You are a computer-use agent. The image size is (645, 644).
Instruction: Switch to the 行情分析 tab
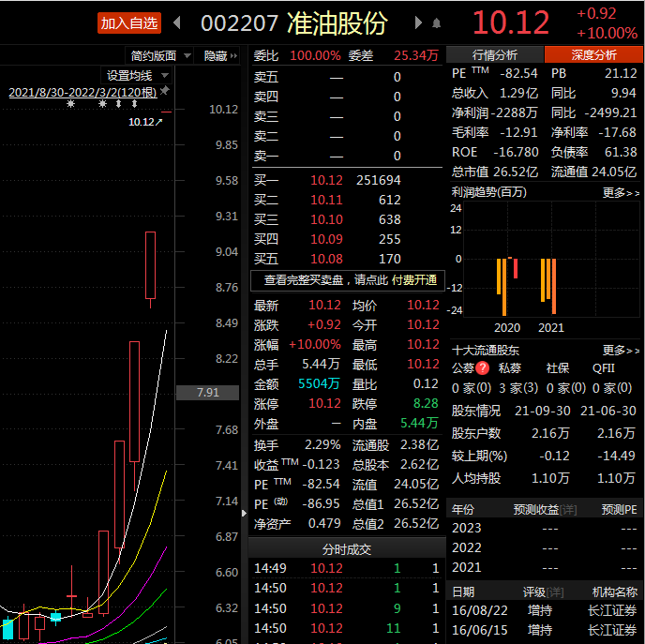(x=494, y=55)
